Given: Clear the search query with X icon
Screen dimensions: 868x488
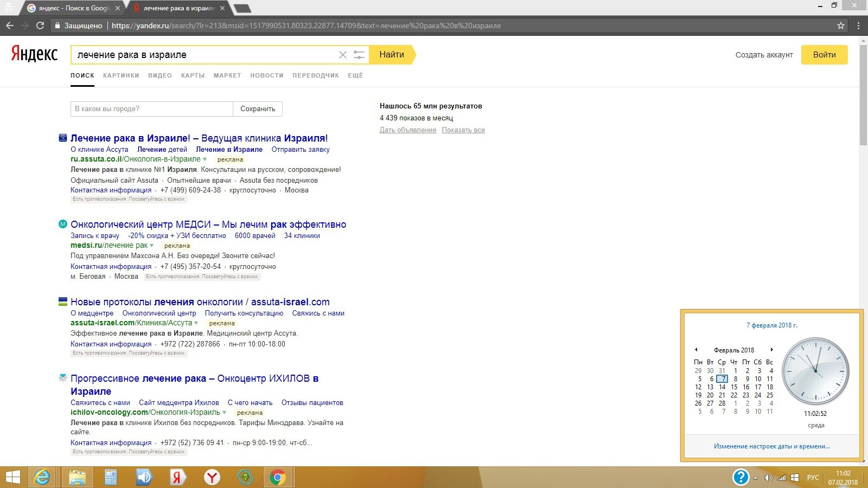Looking at the screenshot, I should (x=343, y=55).
